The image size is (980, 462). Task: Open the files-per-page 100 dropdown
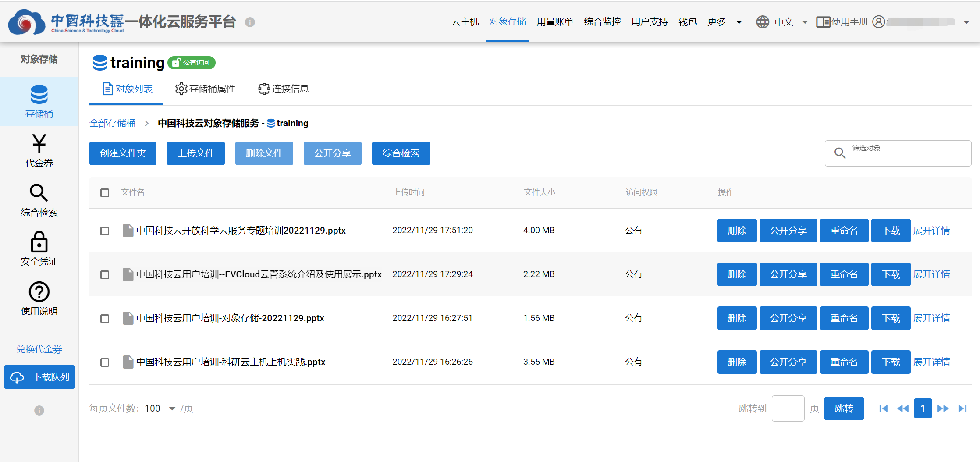(160, 409)
